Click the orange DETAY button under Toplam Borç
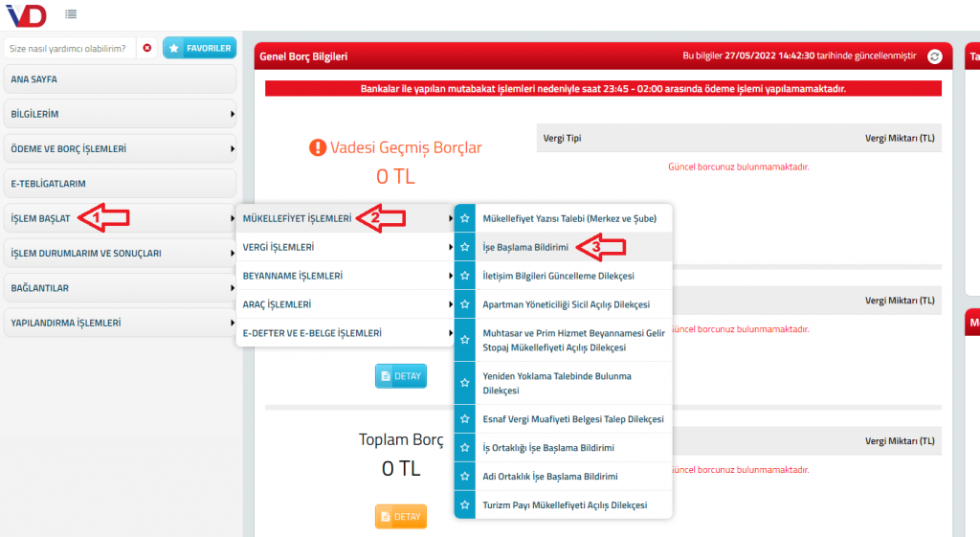Screen dimensions: 980x537 400,517
